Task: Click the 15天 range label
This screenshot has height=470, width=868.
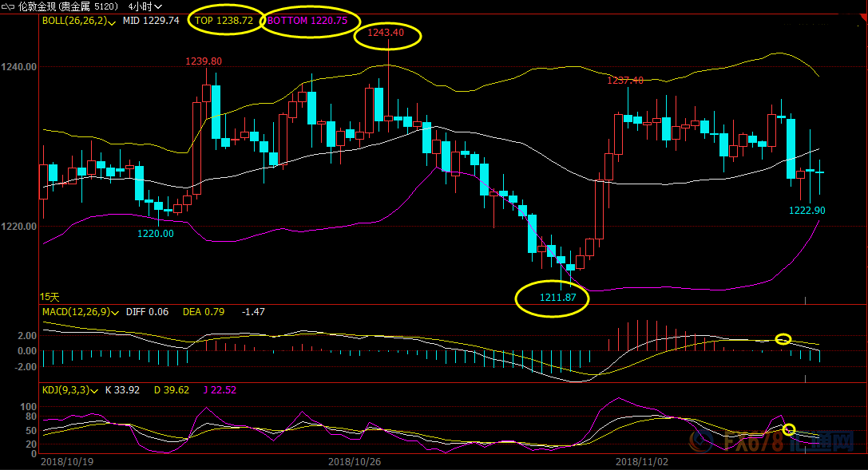Action: pos(50,297)
